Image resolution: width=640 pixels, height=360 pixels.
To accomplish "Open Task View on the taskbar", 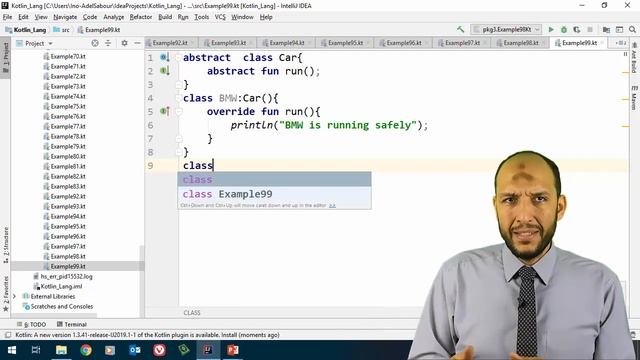I will point(36,350).
